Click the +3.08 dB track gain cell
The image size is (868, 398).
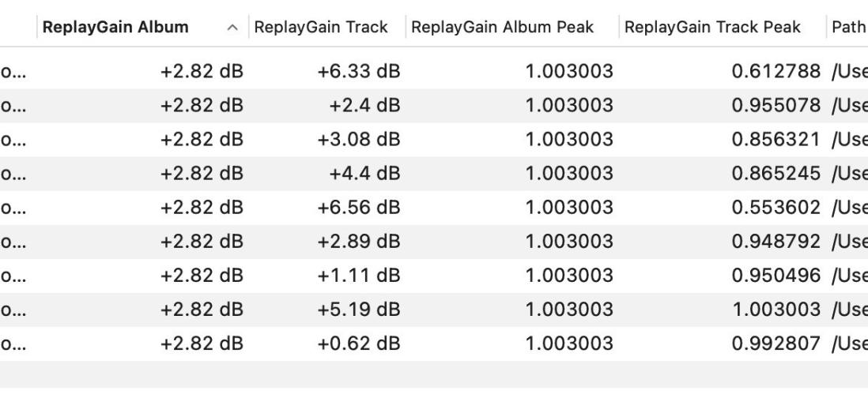359,139
